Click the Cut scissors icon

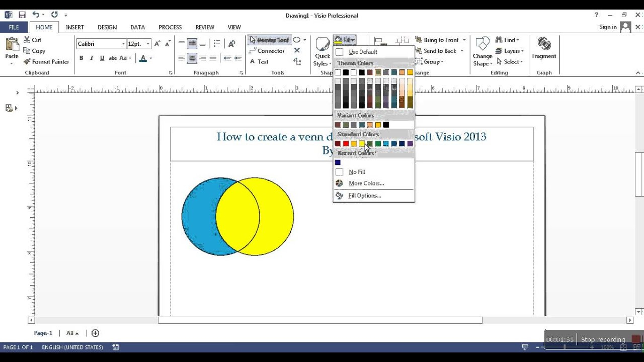pyautogui.click(x=27, y=40)
